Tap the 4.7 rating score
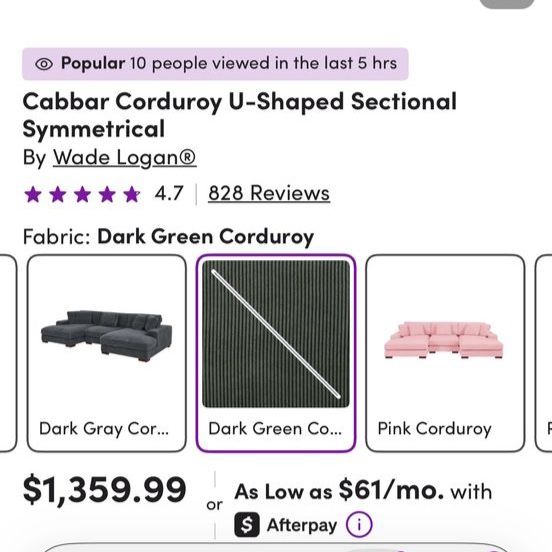The height and width of the screenshot is (552, 552). tap(169, 193)
